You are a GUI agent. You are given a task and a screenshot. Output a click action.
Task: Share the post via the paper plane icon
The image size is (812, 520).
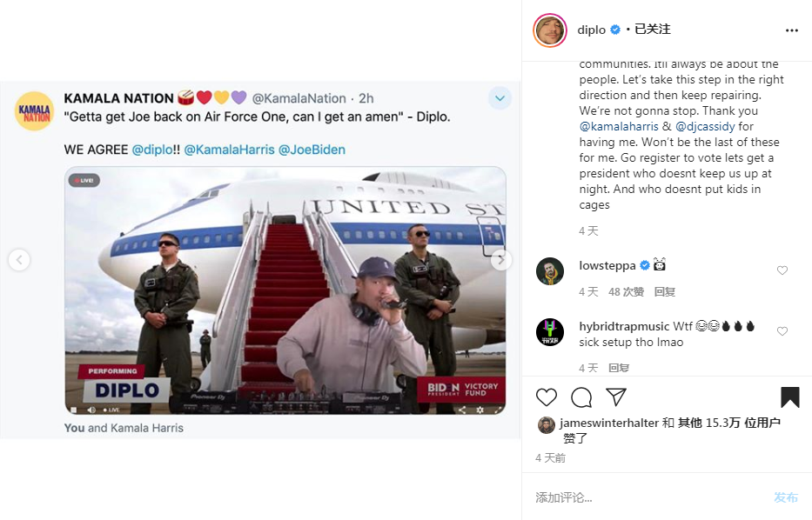(x=616, y=397)
